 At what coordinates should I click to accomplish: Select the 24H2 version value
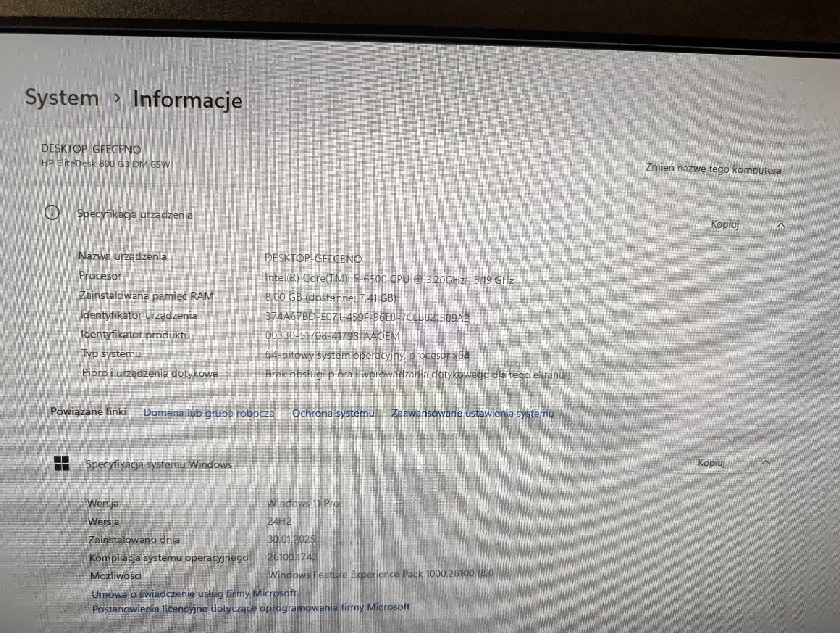click(x=279, y=521)
